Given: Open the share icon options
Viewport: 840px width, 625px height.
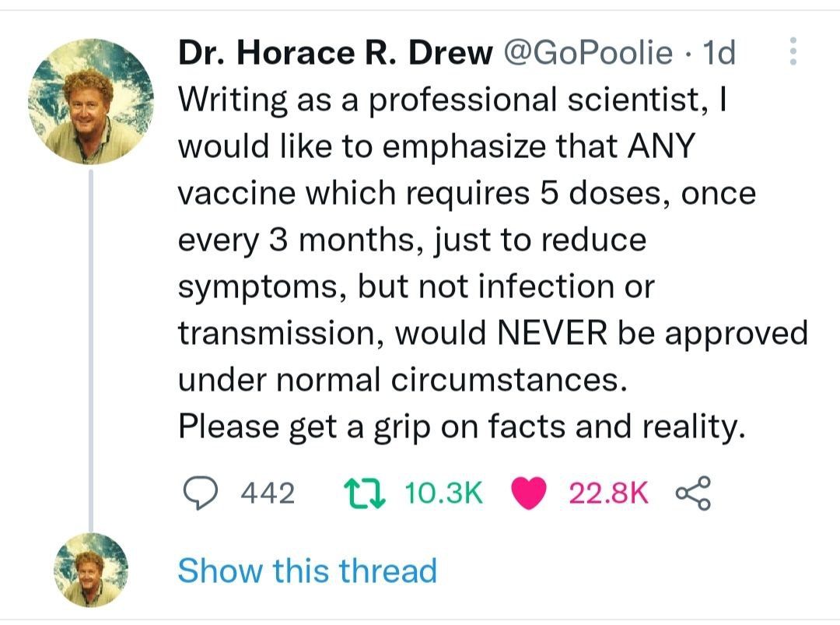Looking at the screenshot, I should [693, 493].
